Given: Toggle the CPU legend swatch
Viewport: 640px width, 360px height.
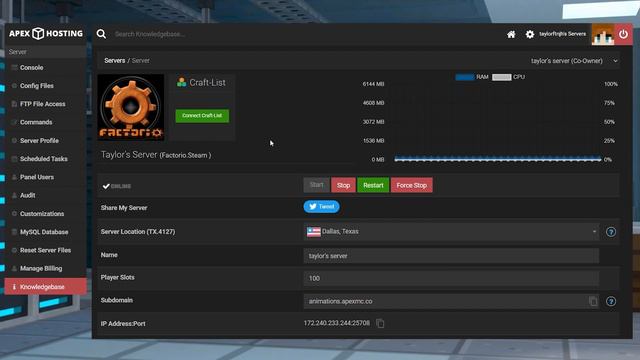Looking at the screenshot, I should 501,77.
